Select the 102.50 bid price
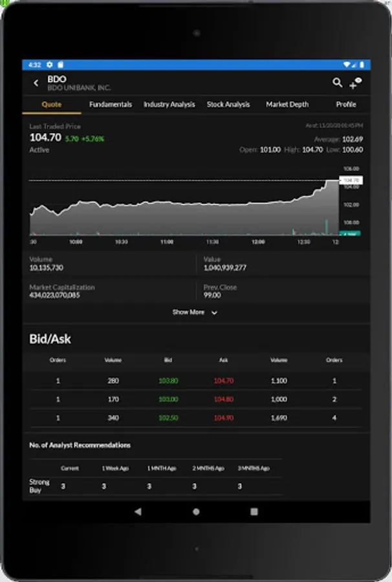Viewport: 392px width, 582px height. (168, 418)
